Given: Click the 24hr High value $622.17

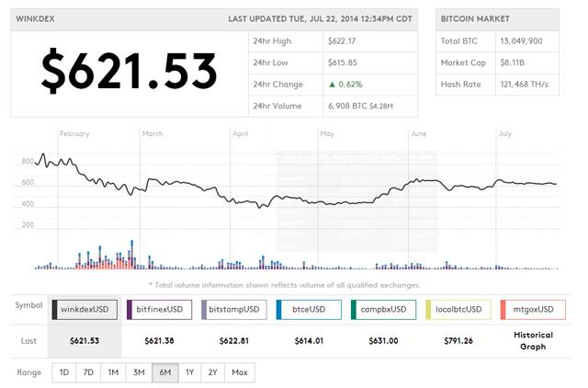Looking at the screenshot, I should click(x=342, y=41).
